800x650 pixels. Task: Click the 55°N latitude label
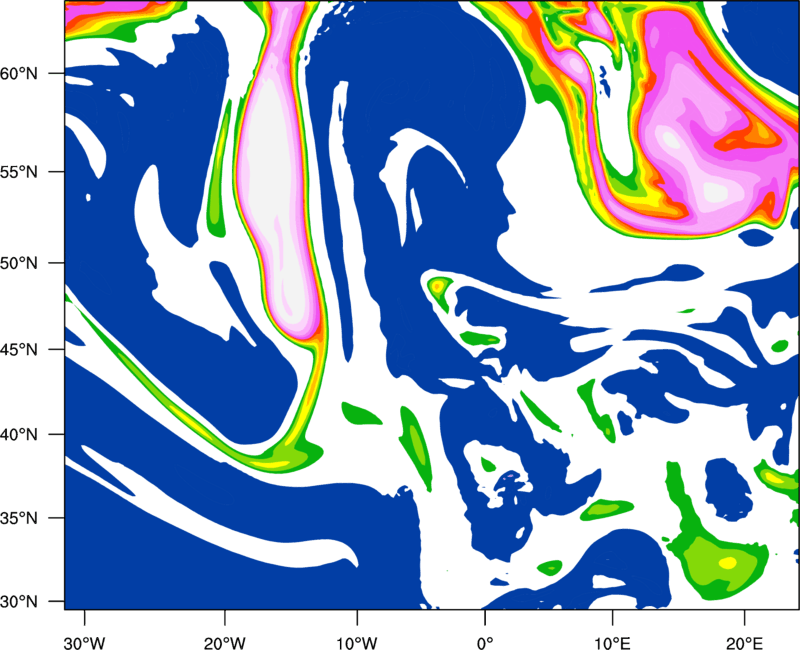pos(19,172)
